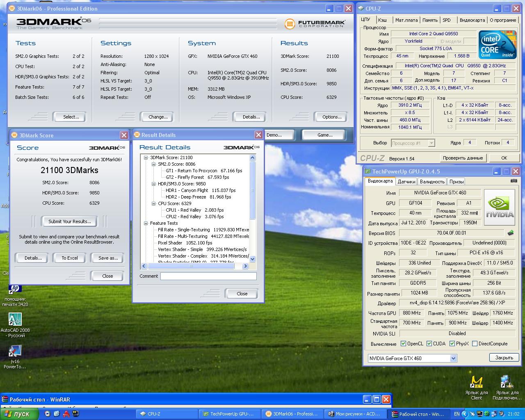Click the red quick launch icon

pyautogui.click(x=66, y=414)
